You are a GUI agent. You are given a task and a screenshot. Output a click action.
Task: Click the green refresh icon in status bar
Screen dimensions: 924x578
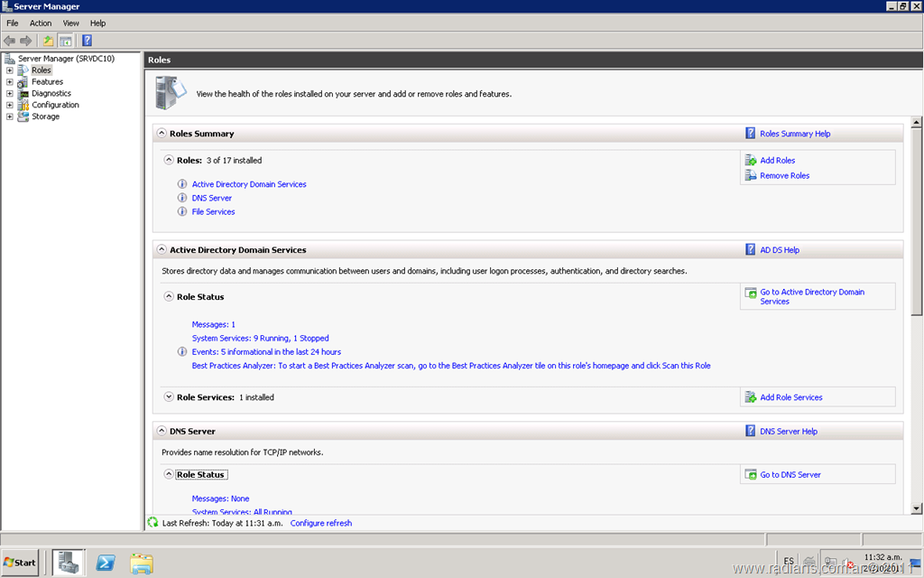point(152,523)
